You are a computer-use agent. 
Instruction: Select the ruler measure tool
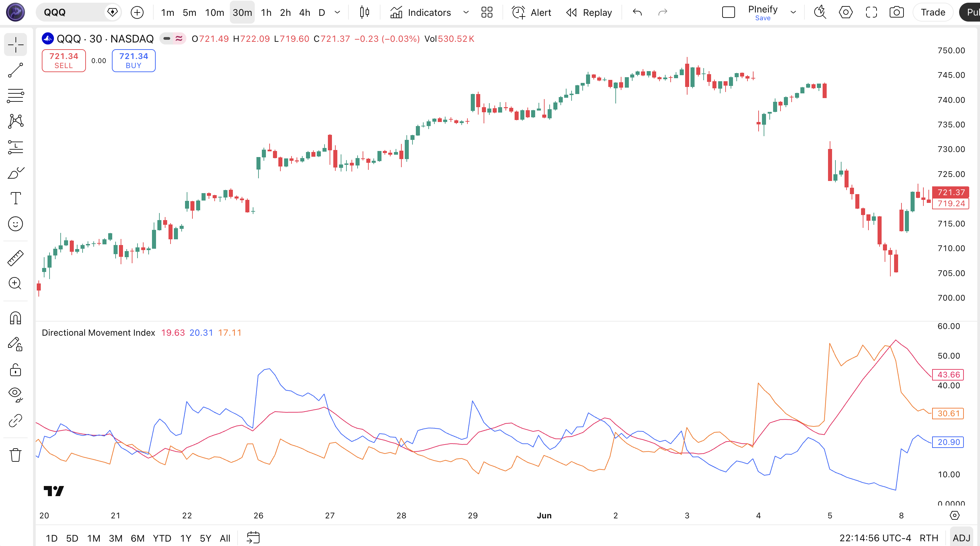(x=16, y=258)
